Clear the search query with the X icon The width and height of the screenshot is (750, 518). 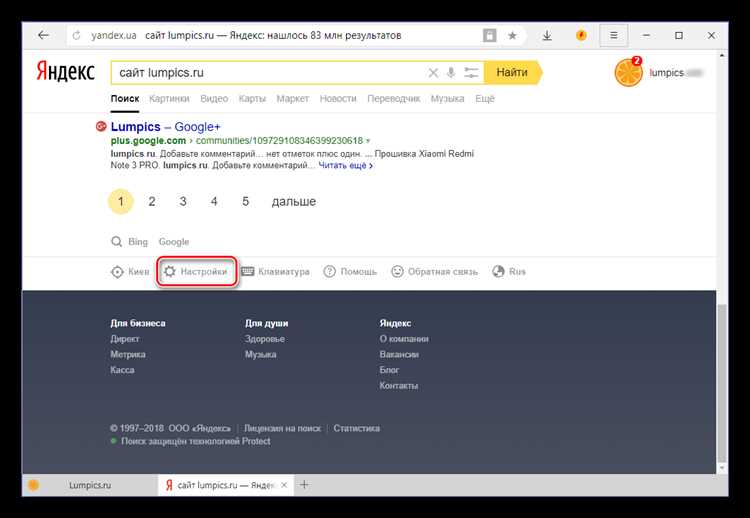(x=433, y=73)
